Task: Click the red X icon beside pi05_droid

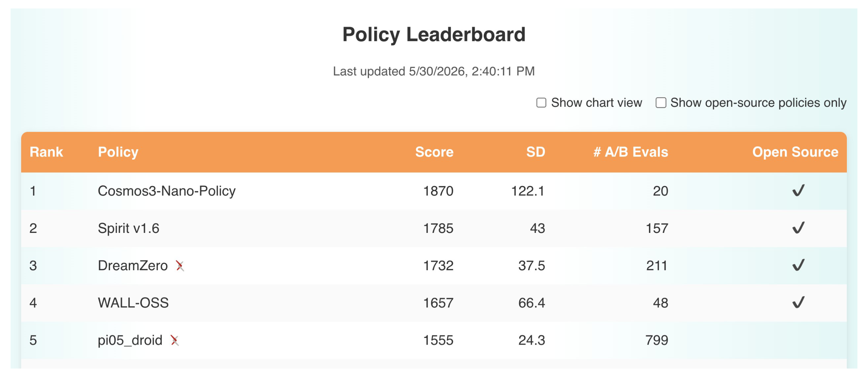Action: point(175,340)
